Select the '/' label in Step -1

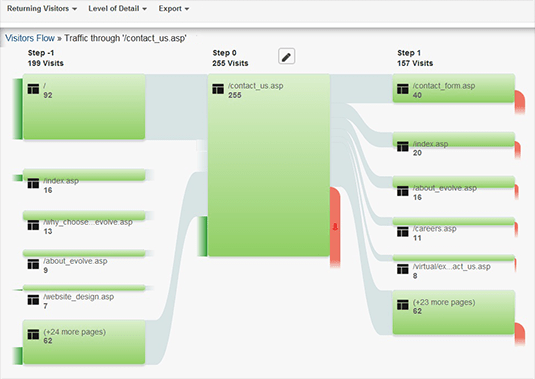(45, 86)
